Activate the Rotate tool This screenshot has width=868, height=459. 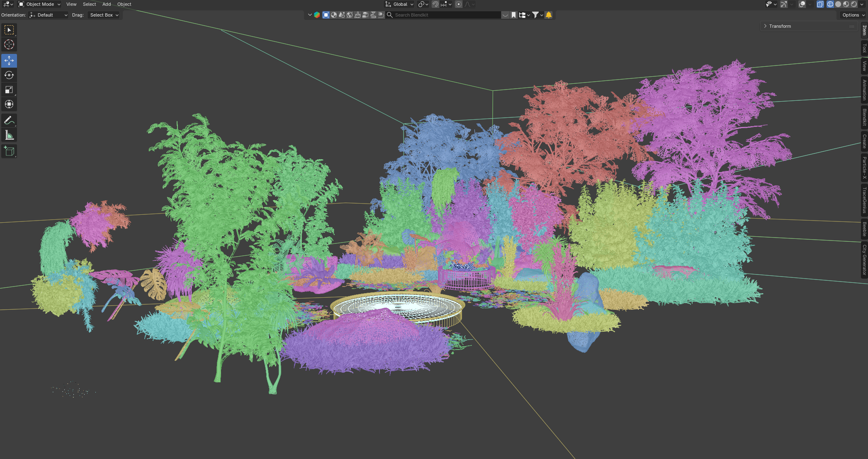pyautogui.click(x=9, y=75)
